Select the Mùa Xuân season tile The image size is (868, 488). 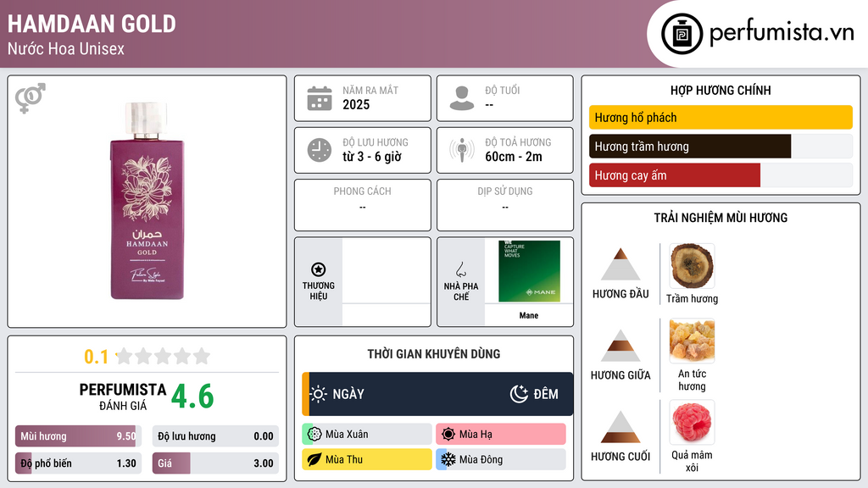(367, 435)
